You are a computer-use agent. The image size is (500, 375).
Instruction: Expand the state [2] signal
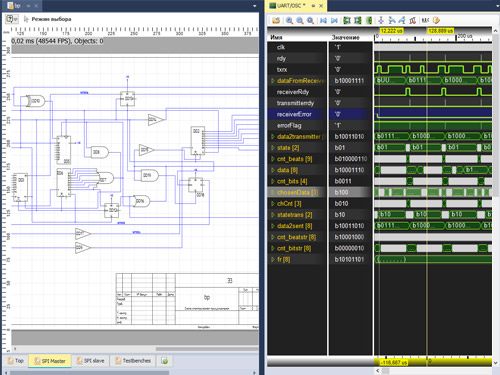[x=273, y=148]
